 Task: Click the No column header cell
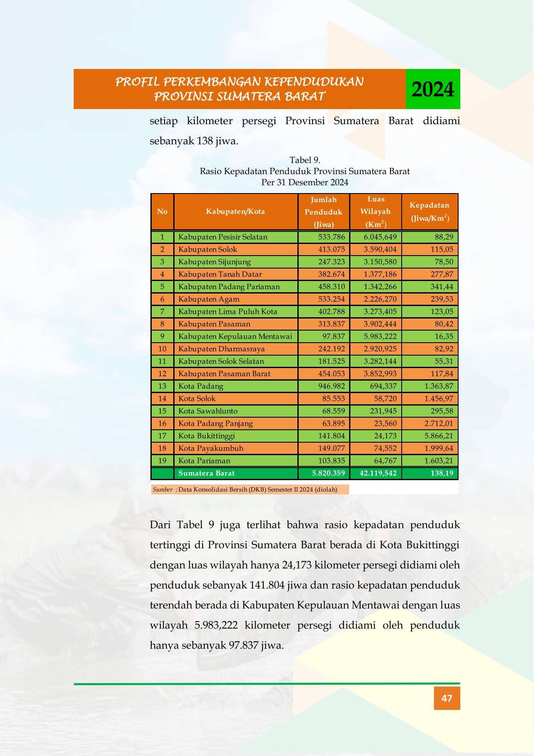pyautogui.click(x=162, y=212)
